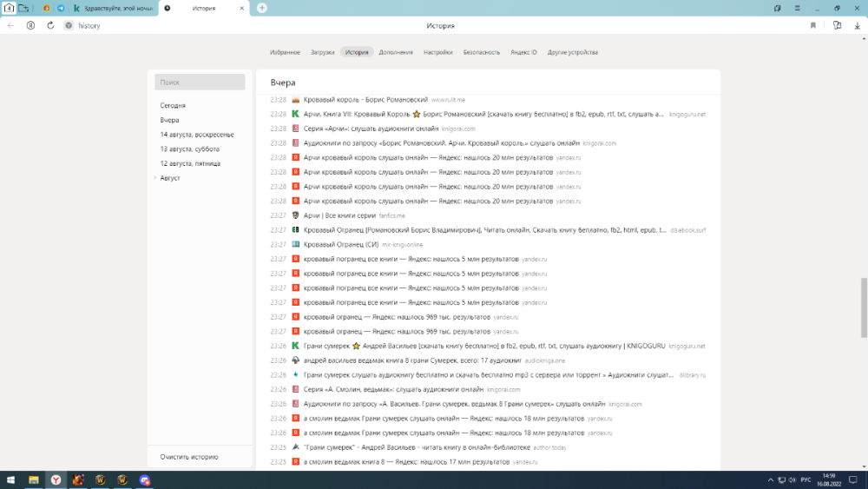Click favicon of 'Арчи | Все книги серии' row
Screen dimensions: 868x489
295,215
